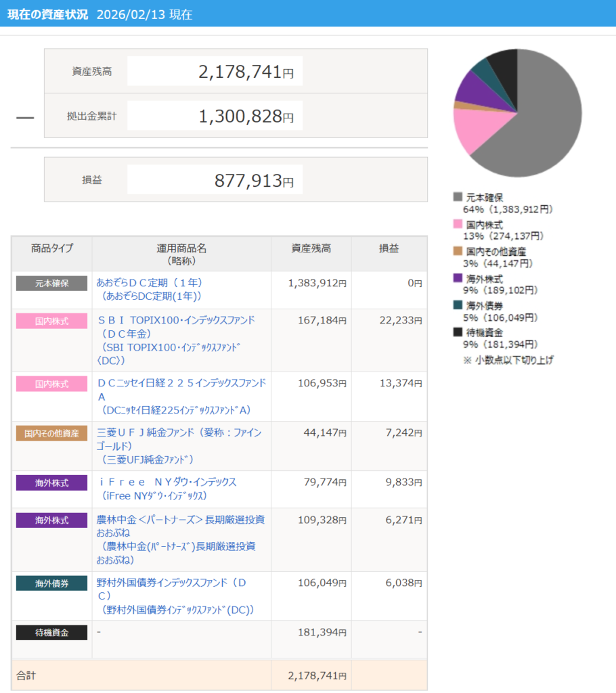
Task: Click the black 待機資金 legend square
Action: tap(458, 332)
